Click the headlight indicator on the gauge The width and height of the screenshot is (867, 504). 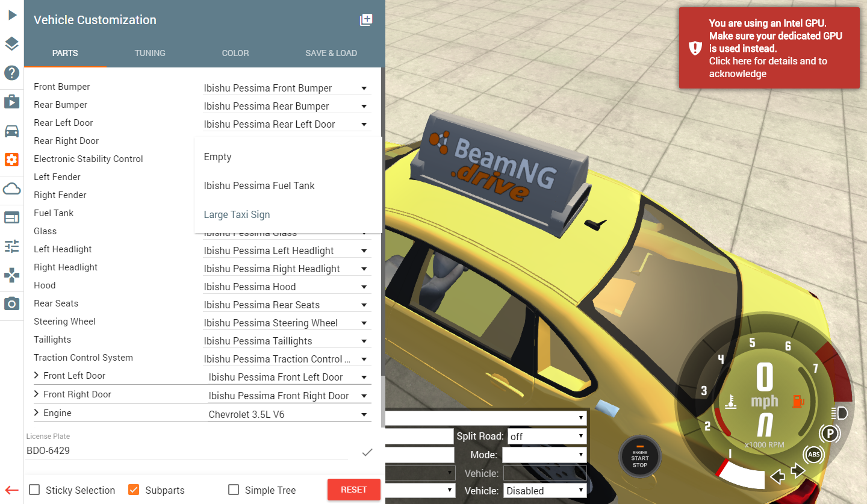pos(839,412)
